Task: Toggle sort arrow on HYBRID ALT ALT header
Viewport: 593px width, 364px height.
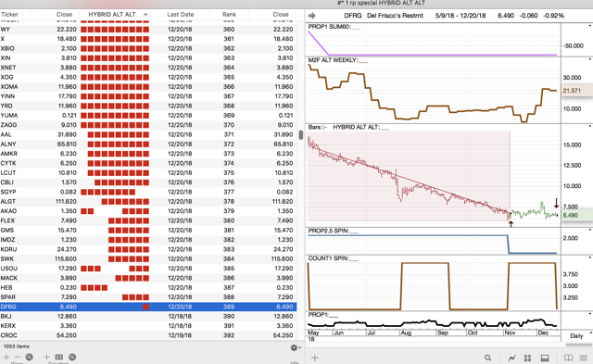Action: pyautogui.click(x=145, y=15)
